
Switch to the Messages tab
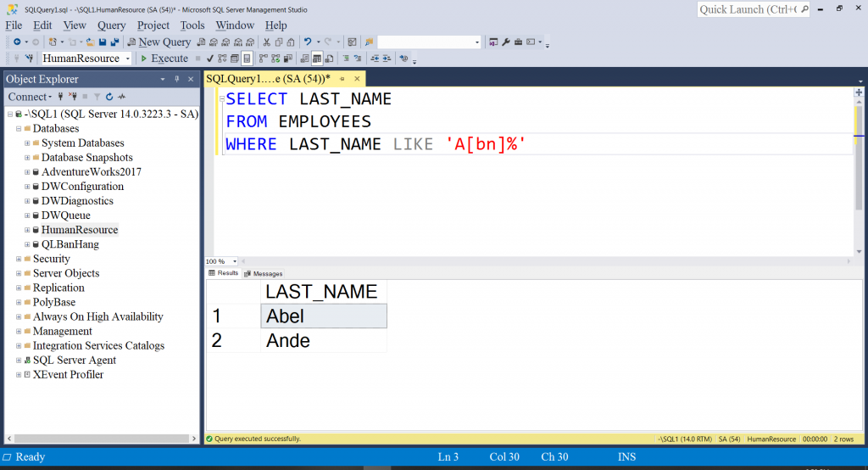click(x=264, y=274)
